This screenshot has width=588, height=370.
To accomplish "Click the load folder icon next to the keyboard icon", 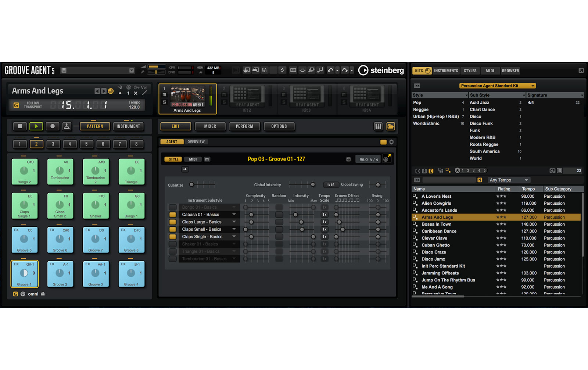I will [x=391, y=126].
